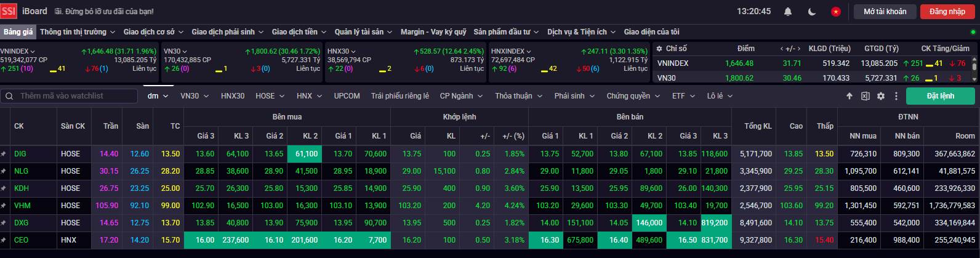Sort by Tổng KL column header

758,126
